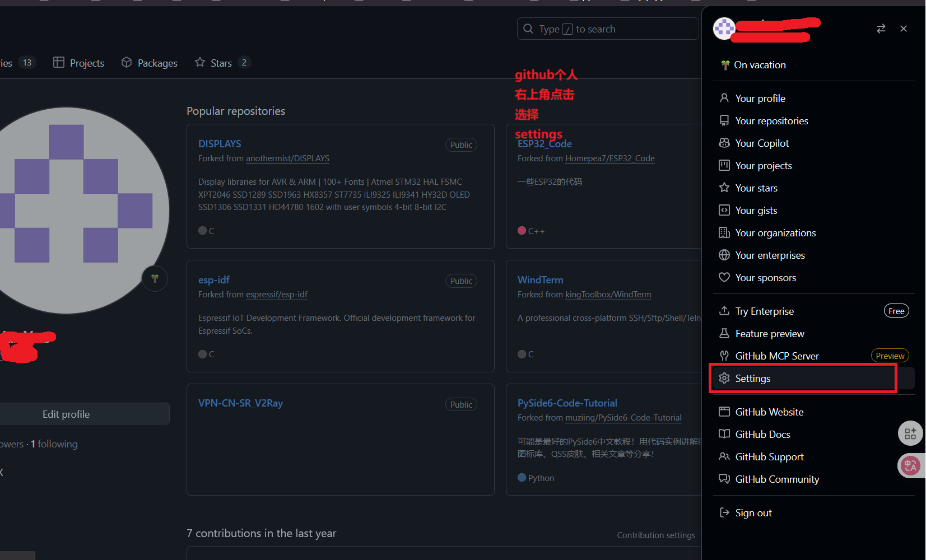This screenshot has width=926, height=560.
Task: Open GitHub Support
Action: (x=813, y=457)
